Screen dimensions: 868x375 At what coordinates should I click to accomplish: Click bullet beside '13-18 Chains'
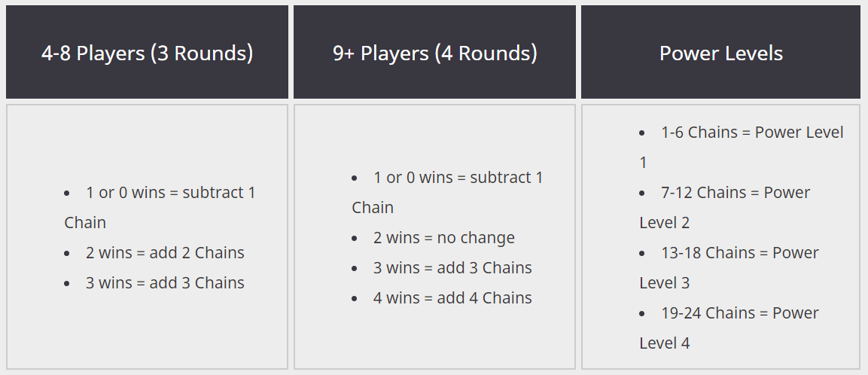[x=642, y=253]
